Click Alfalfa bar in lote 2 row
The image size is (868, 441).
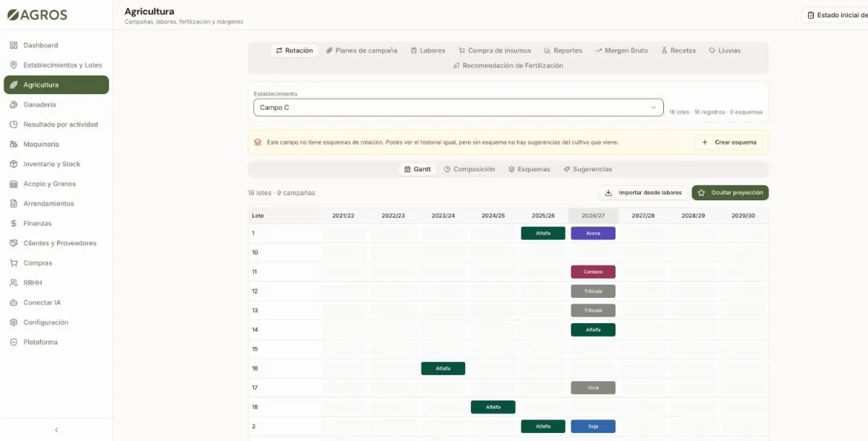(x=543, y=427)
